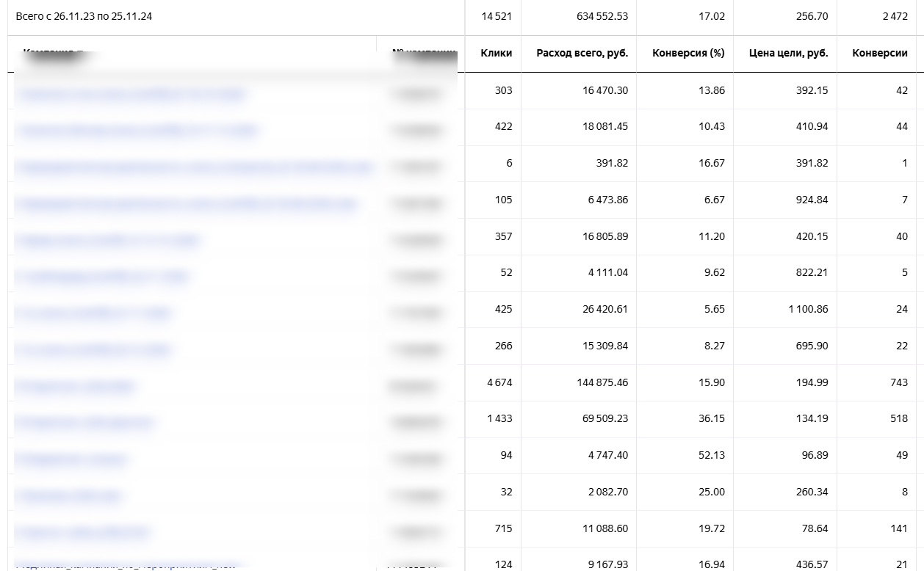
Task: Select spend cell 69 509.23
Action: pos(606,418)
